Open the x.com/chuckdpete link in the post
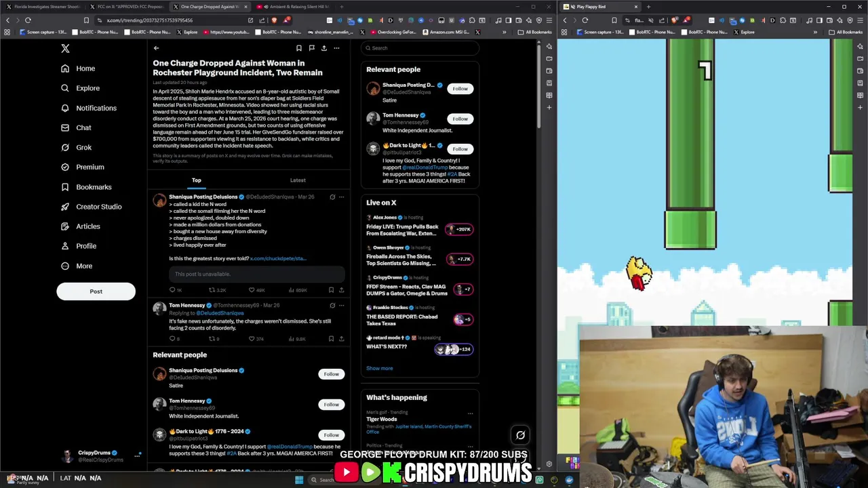This screenshot has width=868, height=488. coord(278,258)
